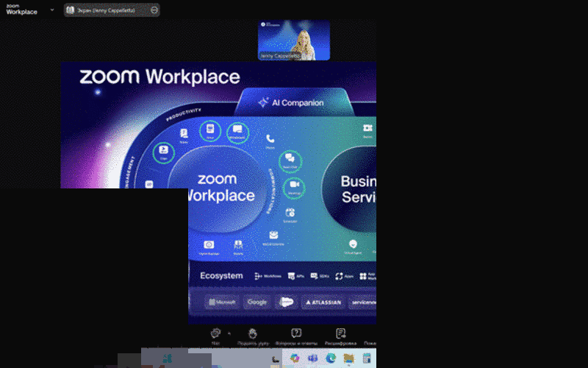588x368 pixels.
Task: Raise hand using the Поднять руку icon
Action: [x=253, y=336]
